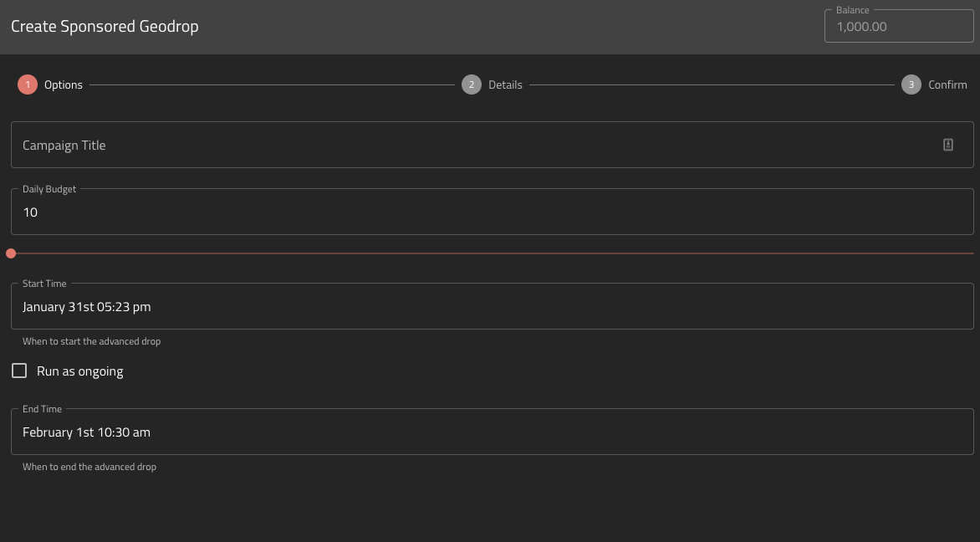Open the Start Time date picker field
Image resolution: width=980 pixels, height=542 pixels.
(x=493, y=306)
